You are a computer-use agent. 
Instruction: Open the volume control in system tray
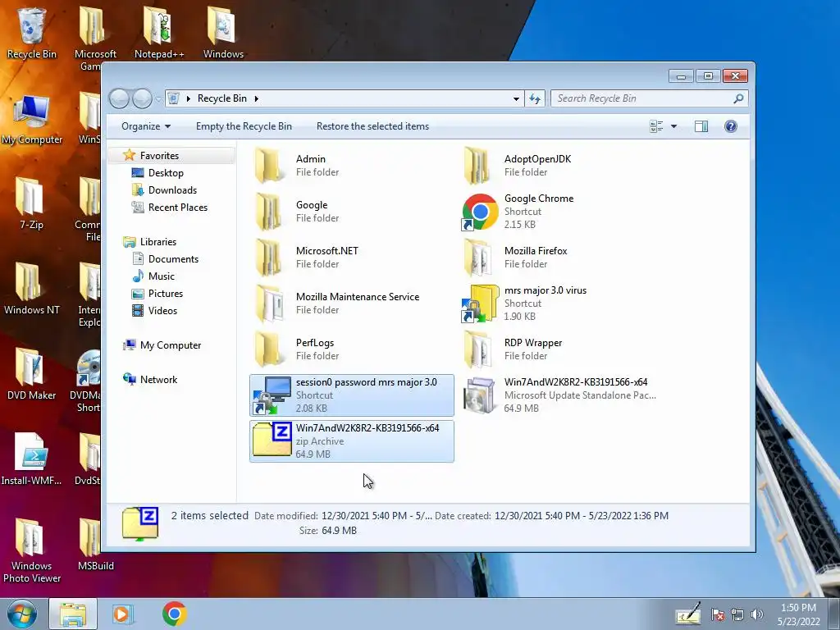point(756,614)
